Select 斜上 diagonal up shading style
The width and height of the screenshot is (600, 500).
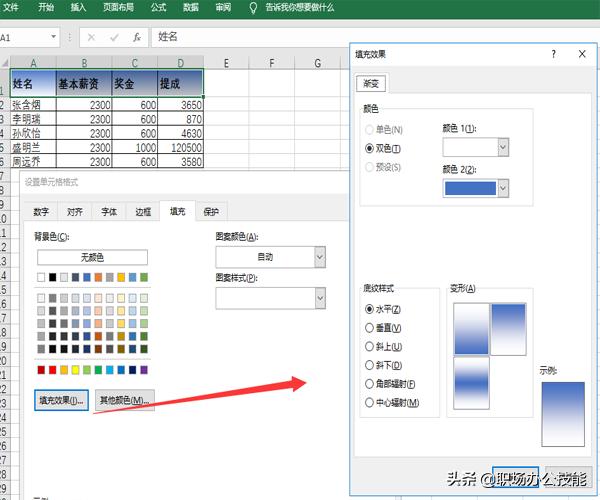(x=369, y=346)
